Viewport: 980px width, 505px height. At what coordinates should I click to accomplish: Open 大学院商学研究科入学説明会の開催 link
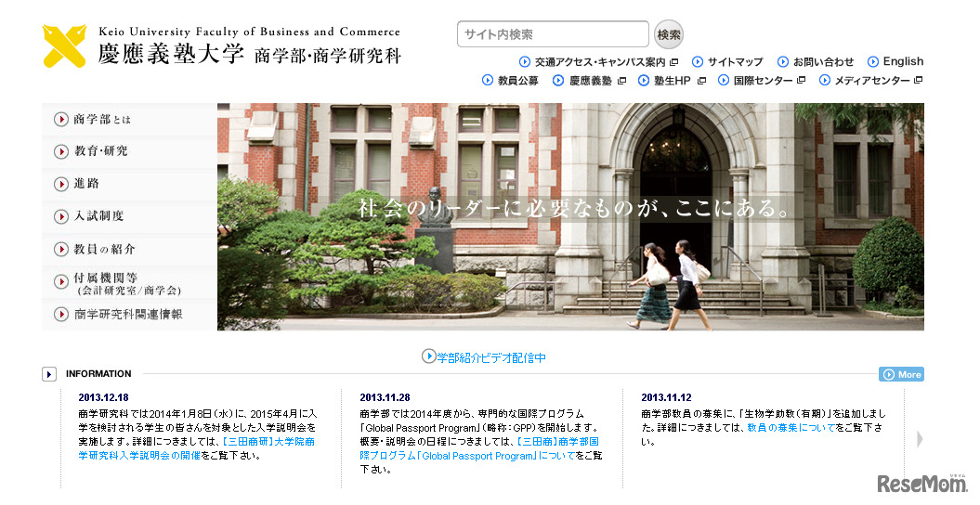197,448
